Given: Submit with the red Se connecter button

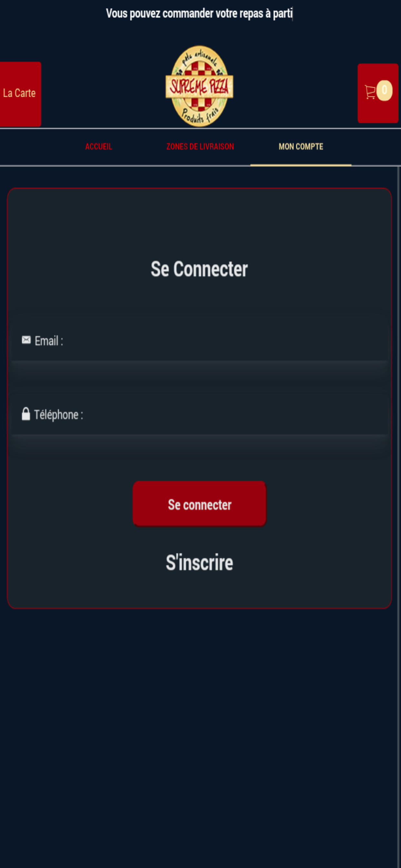Looking at the screenshot, I should point(200,504).
